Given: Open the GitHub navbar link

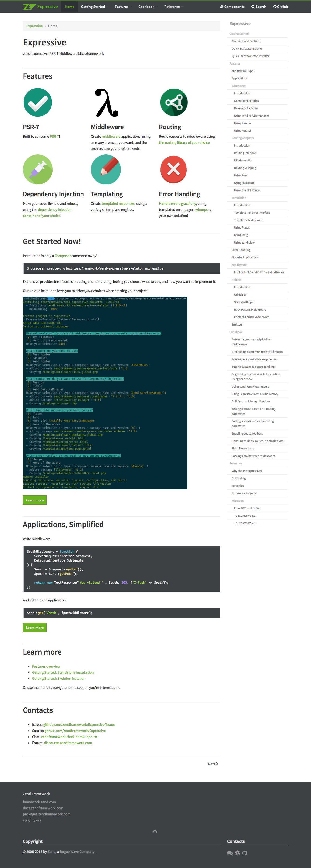Looking at the screenshot, I should pyautogui.click(x=280, y=6).
